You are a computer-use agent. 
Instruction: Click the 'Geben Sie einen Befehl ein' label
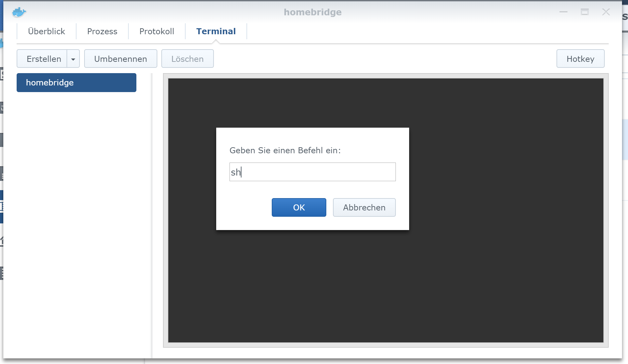click(285, 150)
